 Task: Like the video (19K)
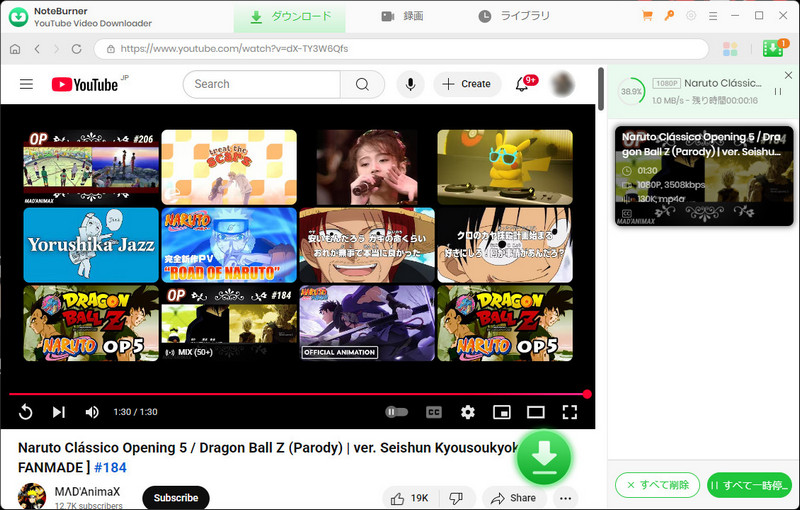click(410, 498)
